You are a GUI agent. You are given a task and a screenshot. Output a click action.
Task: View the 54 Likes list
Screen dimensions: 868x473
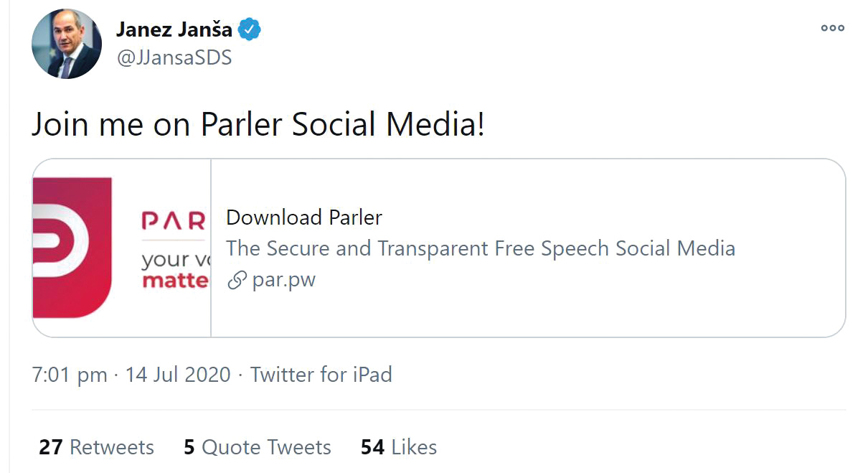point(399,447)
